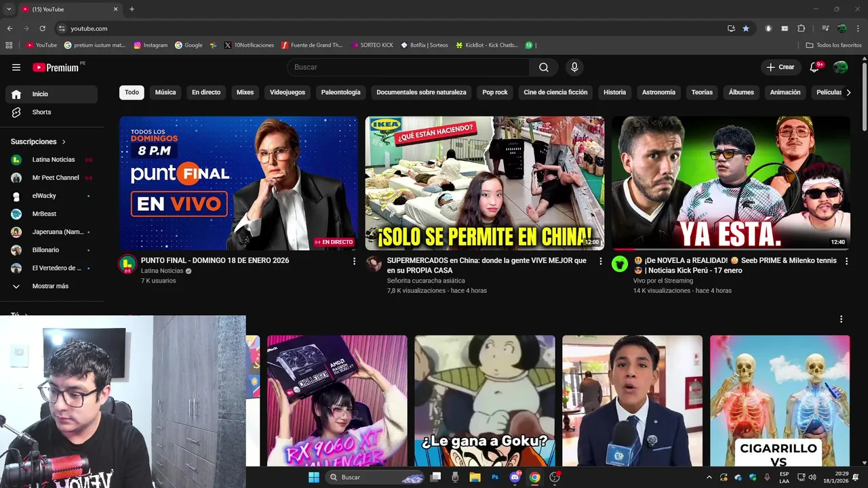Open Chrome extensions puzzle icon
This screenshot has height=488, width=868.
[x=801, y=28]
